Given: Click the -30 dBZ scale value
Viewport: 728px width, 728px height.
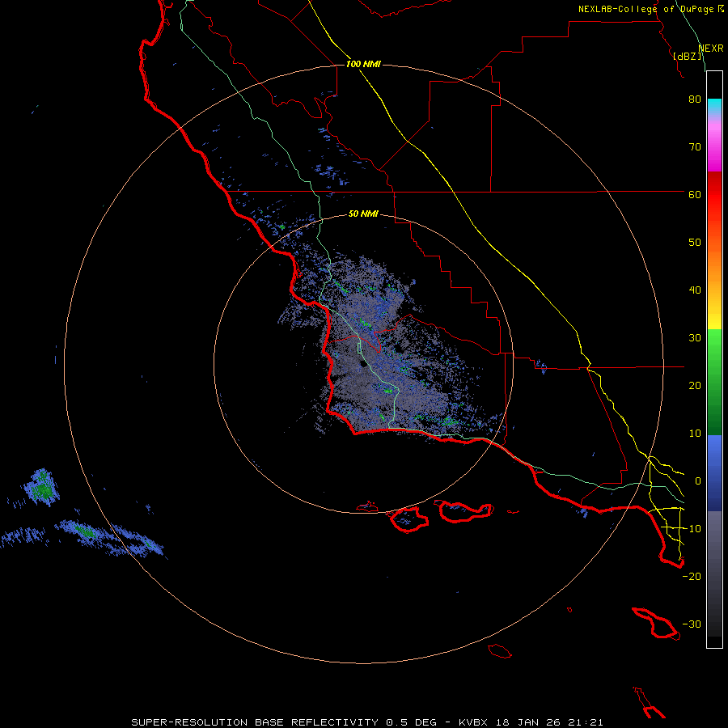Looking at the screenshot, I should (x=692, y=624).
